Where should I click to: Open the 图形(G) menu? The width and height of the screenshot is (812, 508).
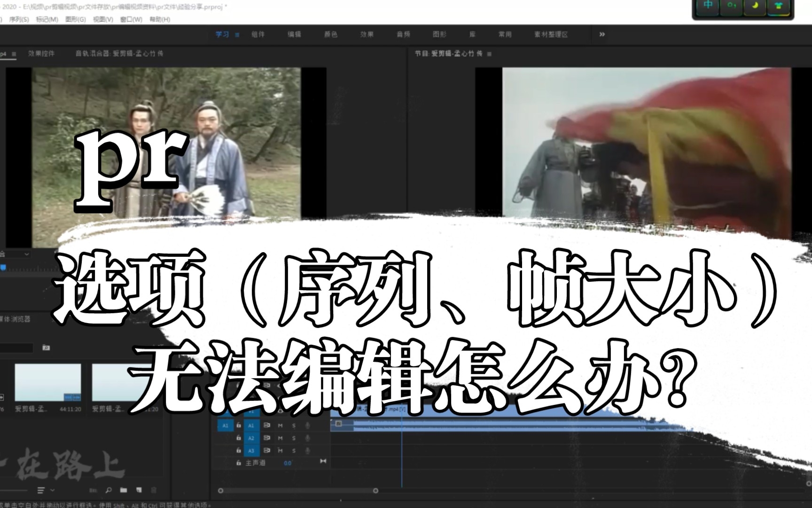[x=76, y=19]
